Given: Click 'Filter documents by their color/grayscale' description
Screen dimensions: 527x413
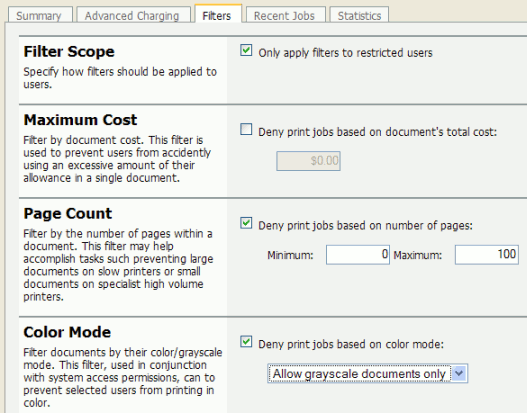Looking at the screenshot, I should click(123, 377).
